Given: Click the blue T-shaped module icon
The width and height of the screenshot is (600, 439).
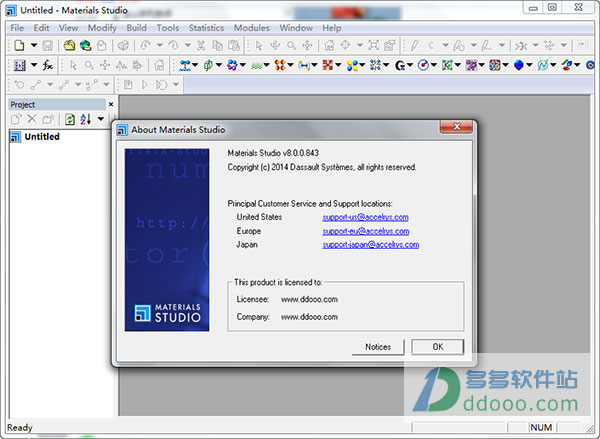Looking at the screenshot, I should pyautogui.click(x=185, y=65).
